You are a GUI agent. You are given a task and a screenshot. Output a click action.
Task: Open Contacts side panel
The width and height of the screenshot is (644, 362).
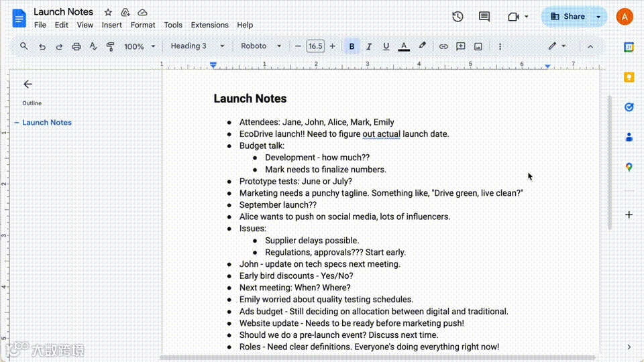coord(629,137)
